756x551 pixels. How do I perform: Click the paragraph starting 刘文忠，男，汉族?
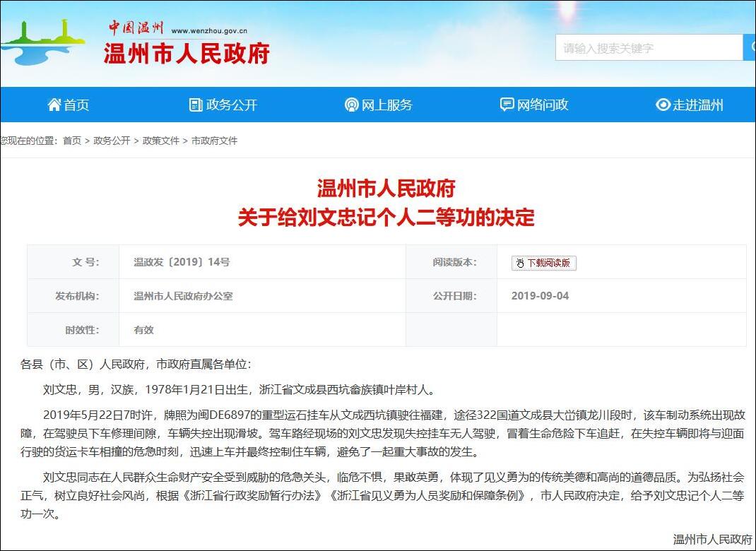(240, 389)
